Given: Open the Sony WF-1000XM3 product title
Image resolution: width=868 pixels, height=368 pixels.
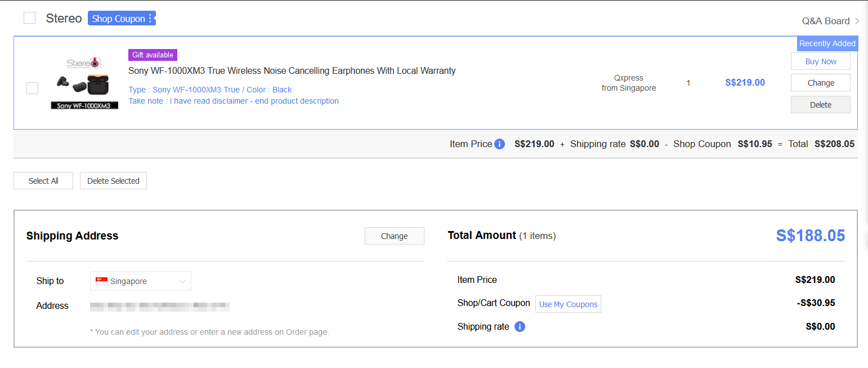Looking at the screenshot, I should (x=292, y=70).
